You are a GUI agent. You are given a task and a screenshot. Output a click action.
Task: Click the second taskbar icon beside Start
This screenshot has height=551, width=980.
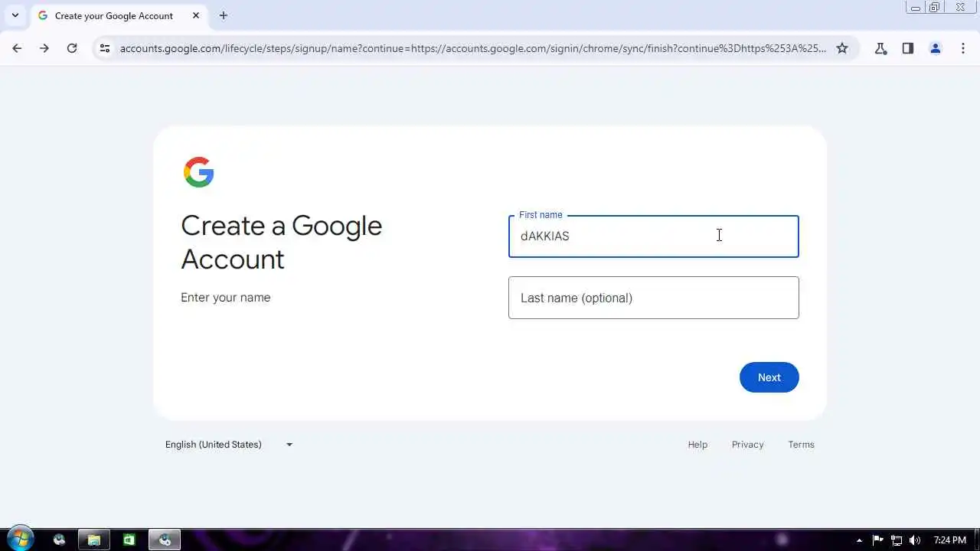59,540
